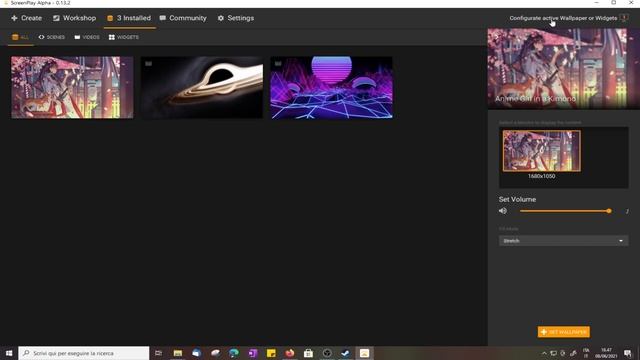The height and width of the screenshot is (360, 640).
Task: Click the active ScreenPlay taskbar icon
Action: (x=364, y=353)
